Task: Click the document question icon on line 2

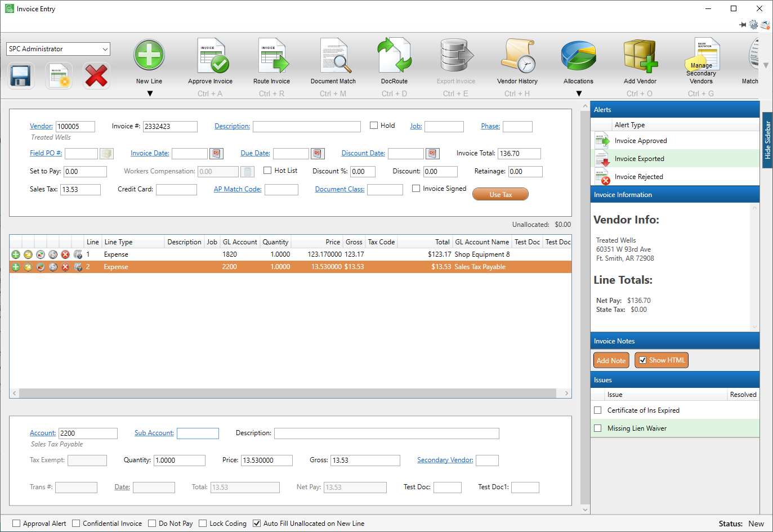Action: click(x=78, y=267)
